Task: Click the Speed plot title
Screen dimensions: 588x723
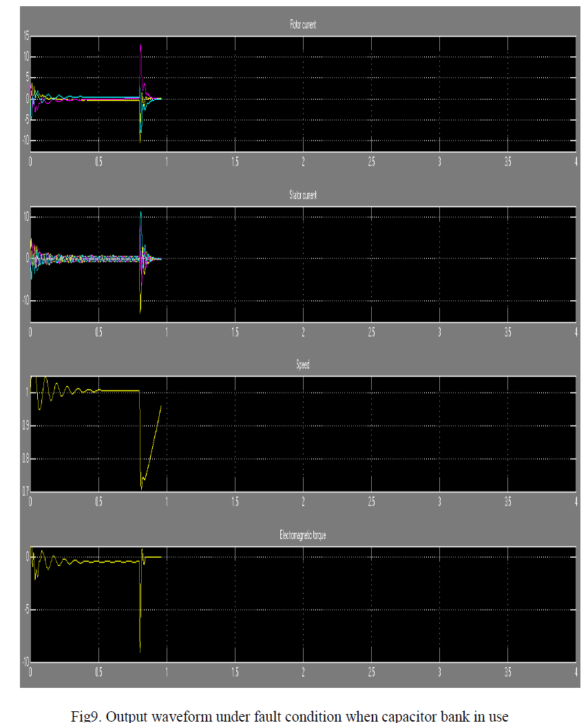Action: click(303, 365)
